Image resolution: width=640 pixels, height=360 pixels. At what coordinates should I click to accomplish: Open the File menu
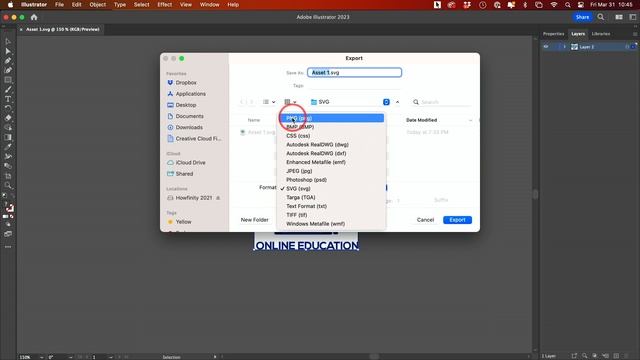tap(59, 5)
